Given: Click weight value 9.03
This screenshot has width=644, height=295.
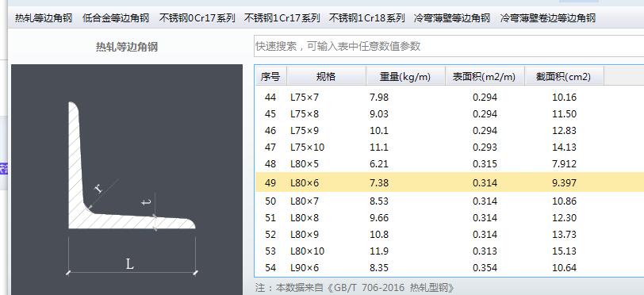Looking at the screenshot, I should (x=378, y=114).
